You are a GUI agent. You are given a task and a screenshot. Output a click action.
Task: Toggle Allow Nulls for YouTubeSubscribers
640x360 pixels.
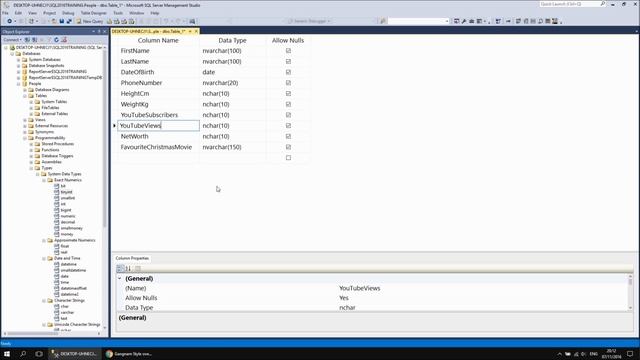(x=289, y=115)
